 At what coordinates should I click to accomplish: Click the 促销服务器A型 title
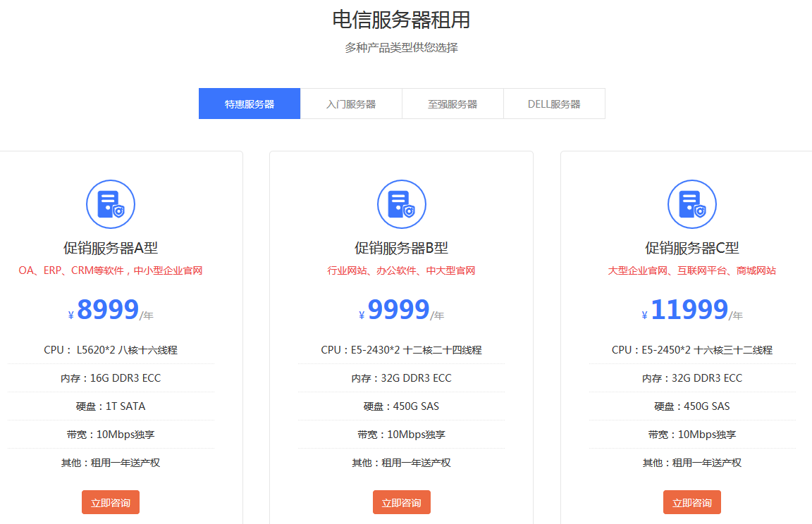coord(111,248)
